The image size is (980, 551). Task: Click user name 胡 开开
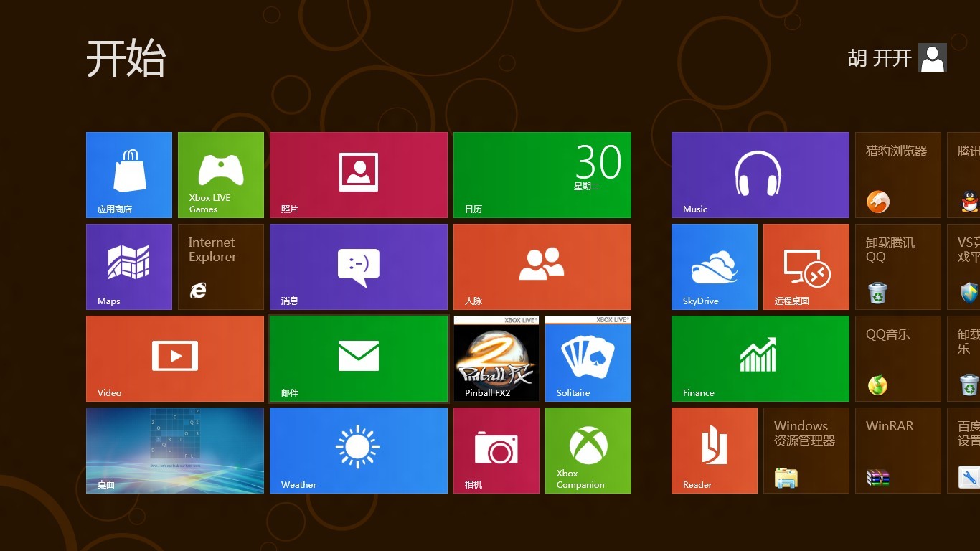(x=880, y=58)
